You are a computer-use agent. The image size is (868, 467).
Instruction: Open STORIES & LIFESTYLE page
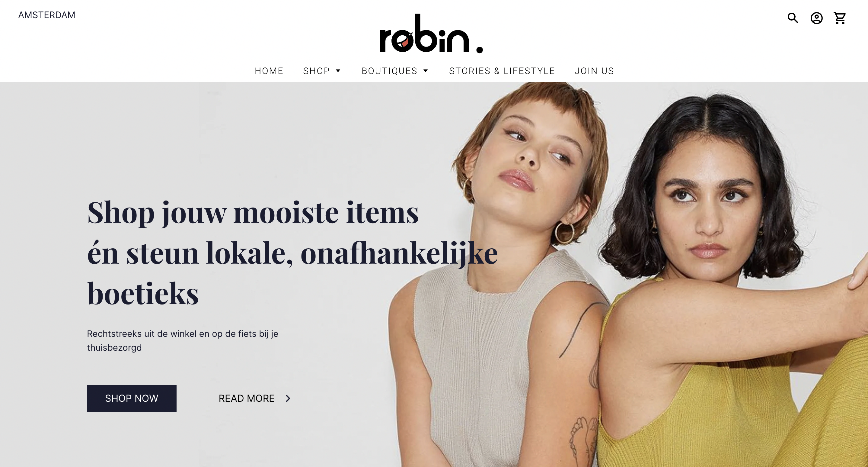502,71
